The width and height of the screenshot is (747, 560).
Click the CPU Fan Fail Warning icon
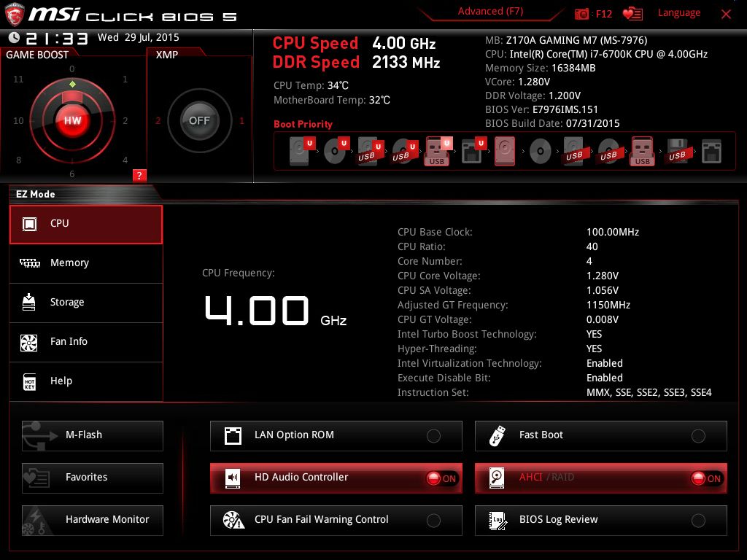tap(233, 520)
